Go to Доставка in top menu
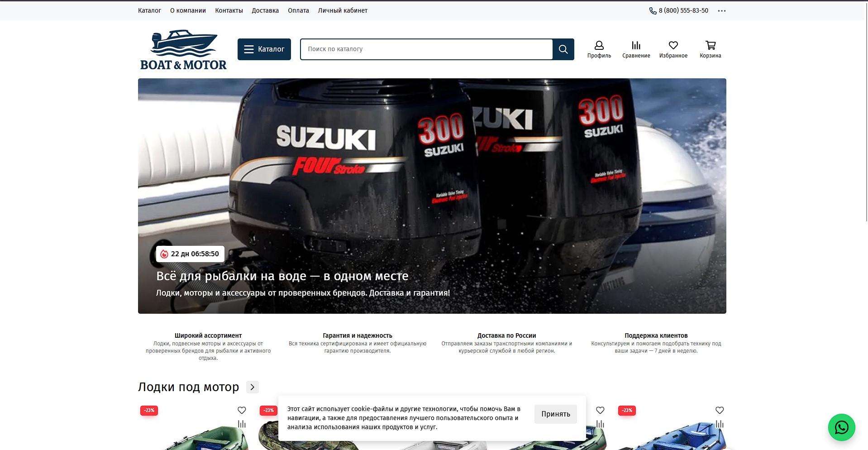The width and height of the screenshot is (868, 450). coord(265,10)
